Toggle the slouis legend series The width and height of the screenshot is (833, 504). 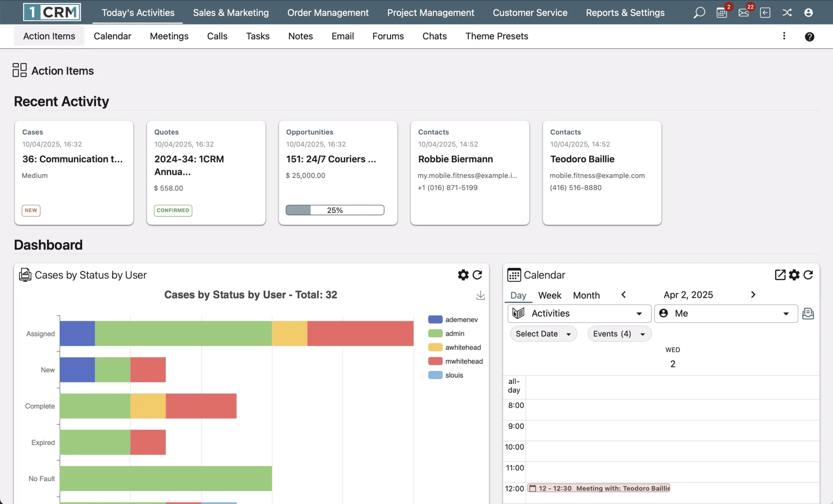click(x=446, y=375)
